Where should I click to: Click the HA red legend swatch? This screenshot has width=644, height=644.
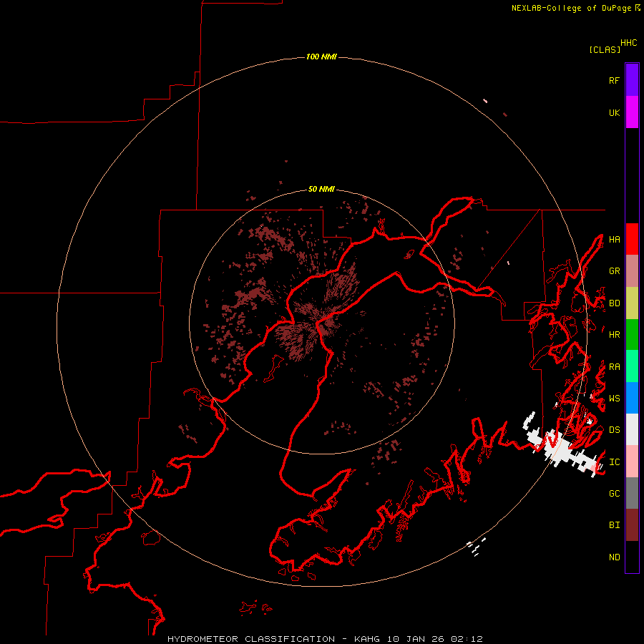[x=632, y=239]
